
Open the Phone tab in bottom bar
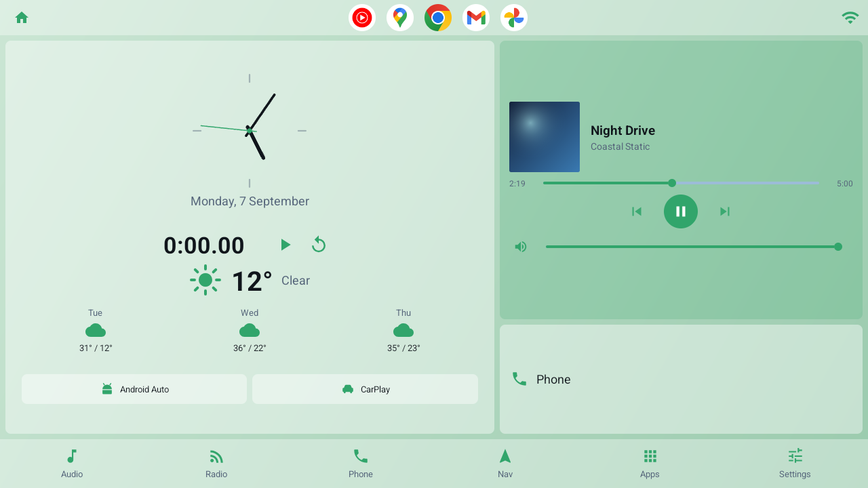[x=361, y=464]
